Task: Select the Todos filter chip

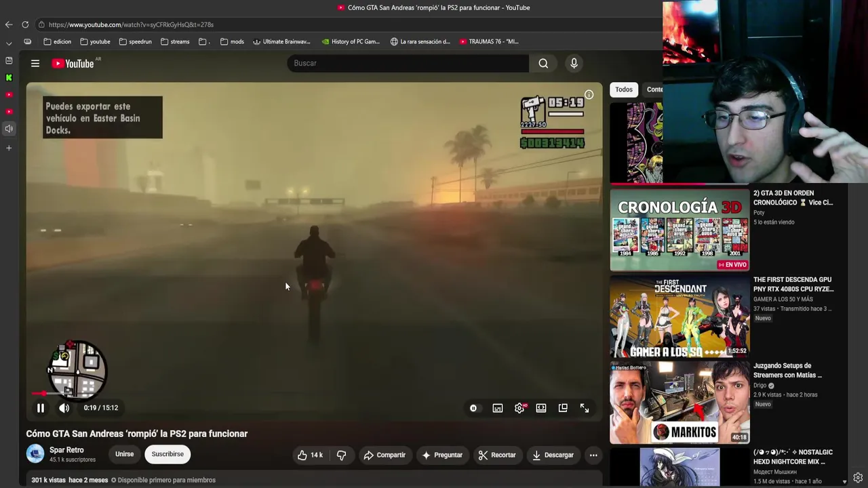Action: 624,89
